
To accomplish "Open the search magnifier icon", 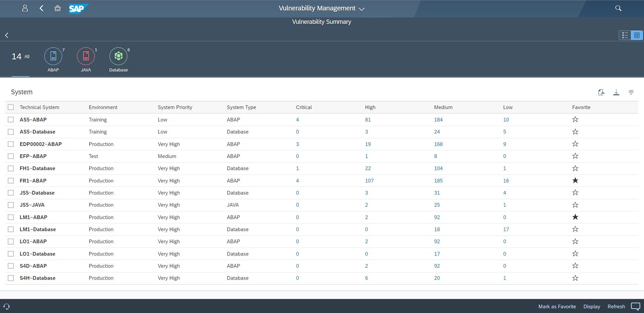I will 618,8.
